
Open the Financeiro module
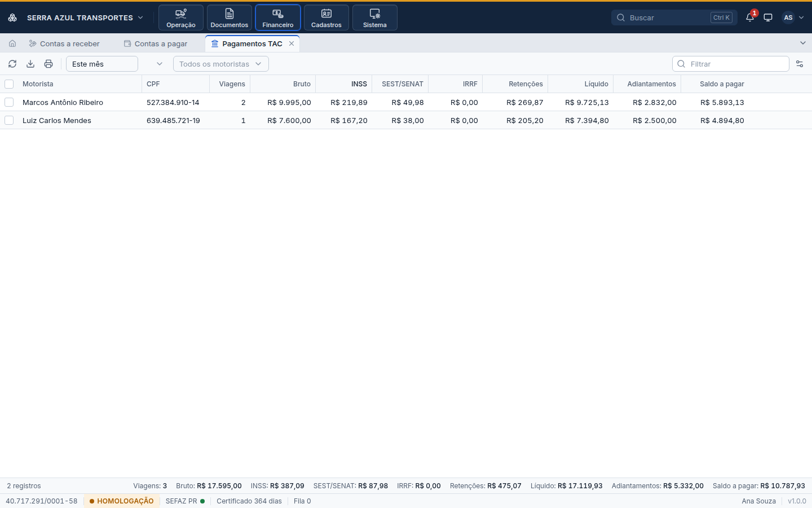pos(278,17)
